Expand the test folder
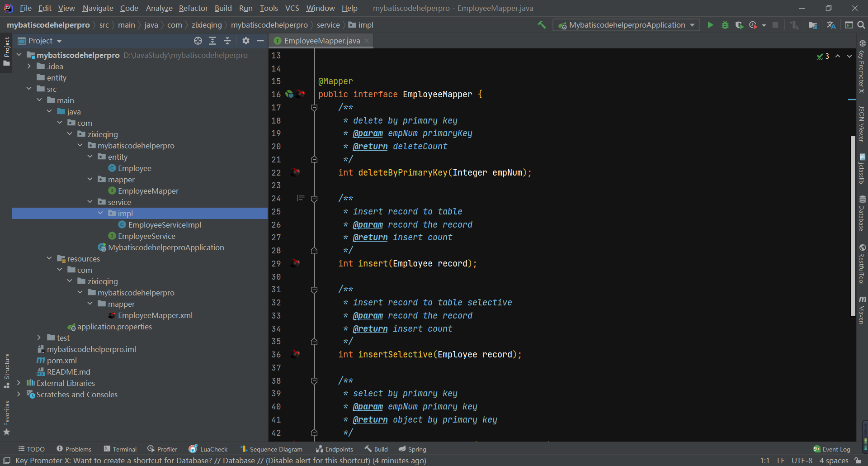868x466 pixels. (x=39, y=338)
